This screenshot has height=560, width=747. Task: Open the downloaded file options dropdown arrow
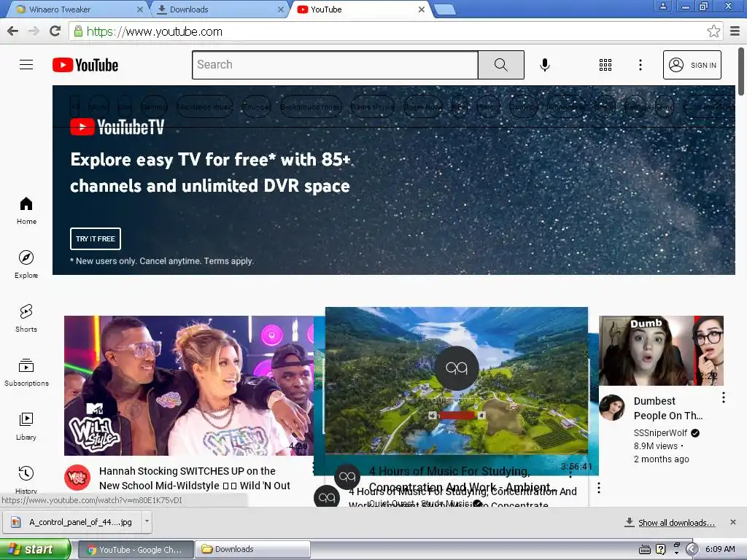pyautogui.click(x=147, y=521)
